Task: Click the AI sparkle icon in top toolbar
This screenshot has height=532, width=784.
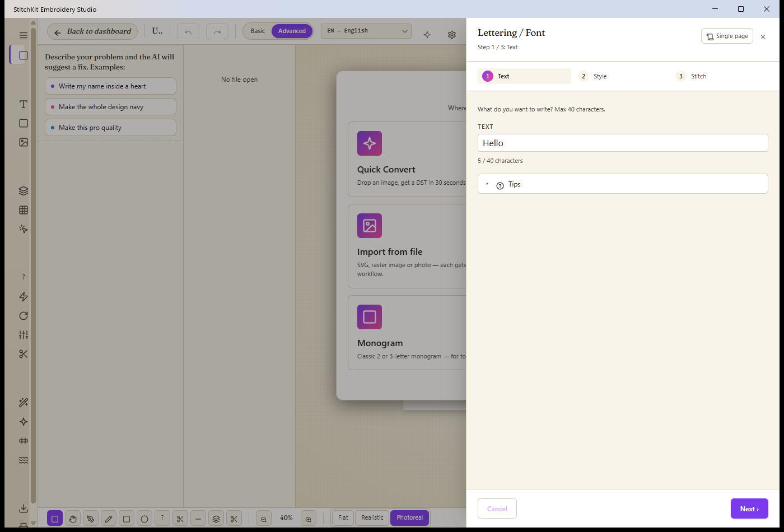Action: [x=427, y=35]
